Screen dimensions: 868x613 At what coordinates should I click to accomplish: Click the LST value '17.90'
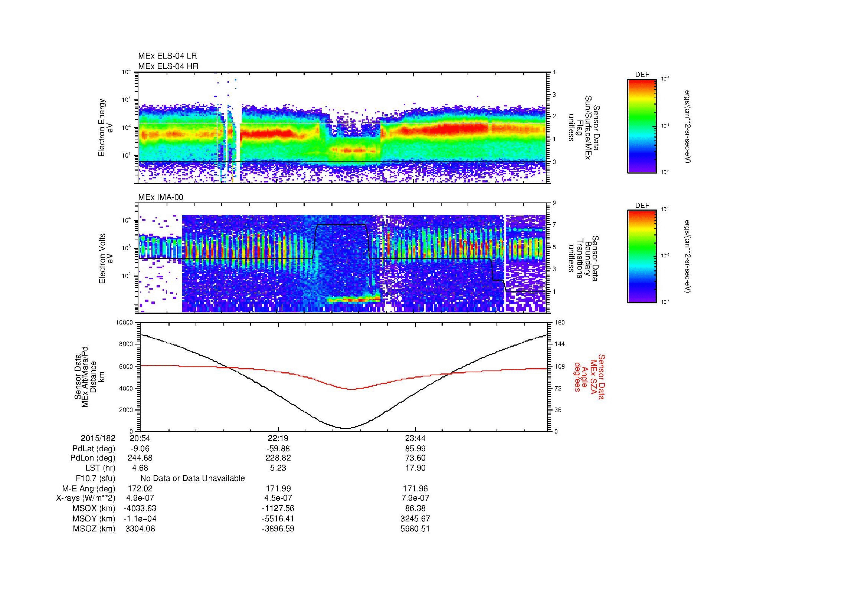tap(415, 468)
